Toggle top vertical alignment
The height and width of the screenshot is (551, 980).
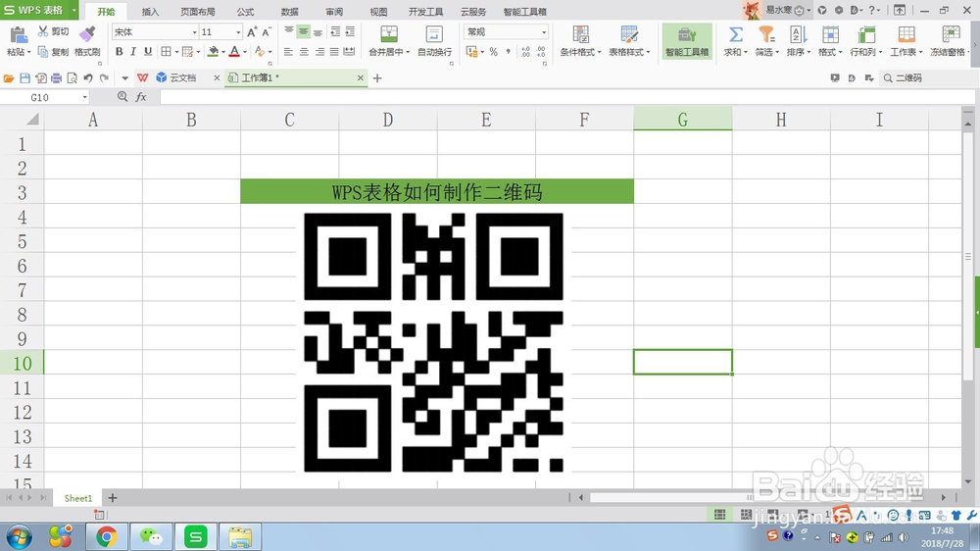pyautogui.click(x=289, y=32)
